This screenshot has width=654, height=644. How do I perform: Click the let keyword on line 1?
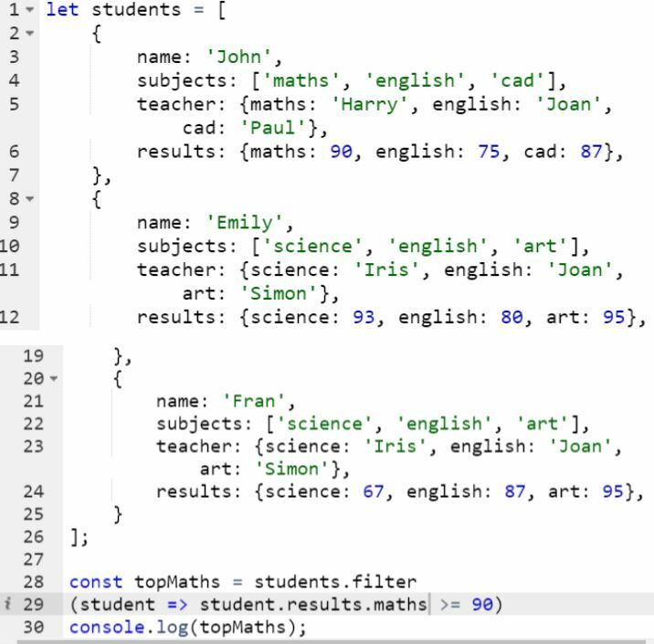pos(59,14)
